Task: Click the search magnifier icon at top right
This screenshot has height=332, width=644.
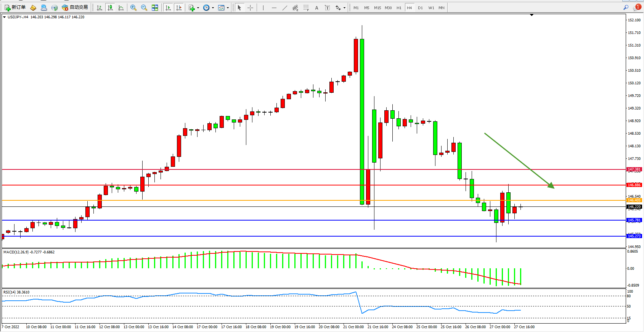Action: pyautogui.click(x=626, y=8)
